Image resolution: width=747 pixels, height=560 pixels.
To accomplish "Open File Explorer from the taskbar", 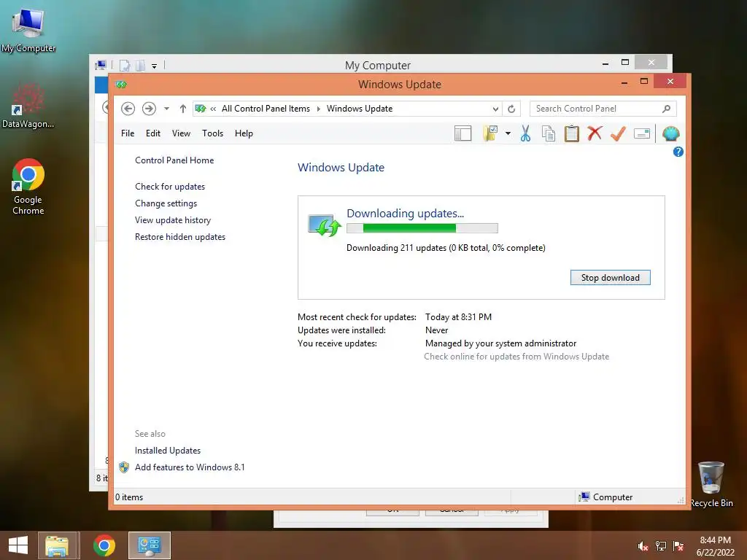I will click(x=57, y=545).
